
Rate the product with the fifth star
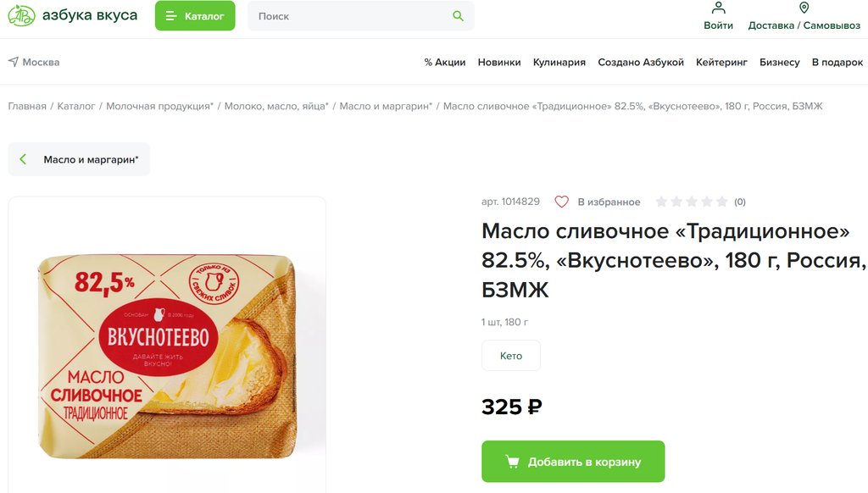coord(721,202)
